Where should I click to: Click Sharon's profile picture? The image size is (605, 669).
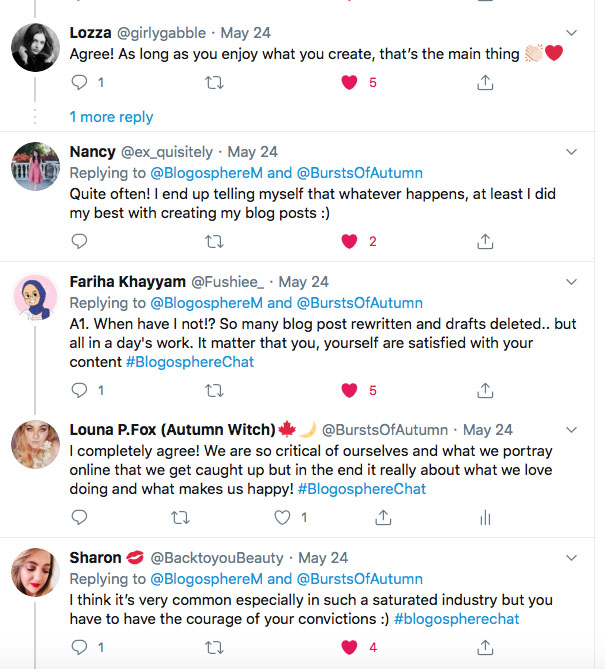(35, 576)
